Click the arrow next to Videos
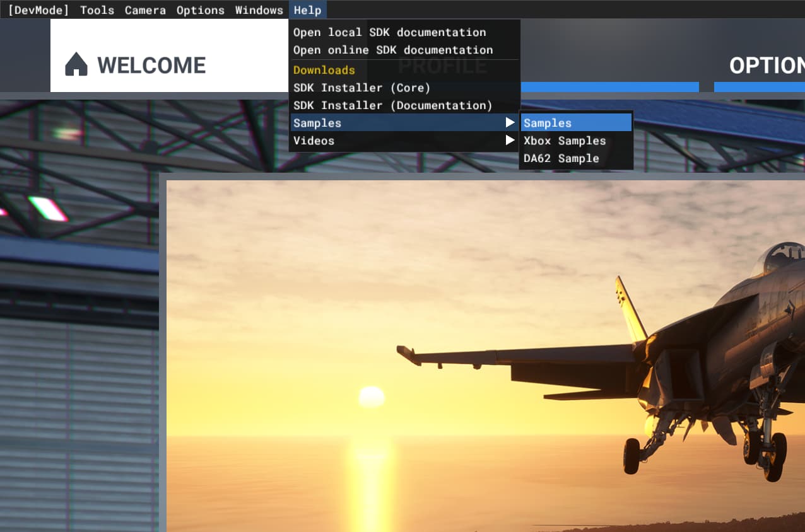 pyautogui.click(x=510, y=141)
